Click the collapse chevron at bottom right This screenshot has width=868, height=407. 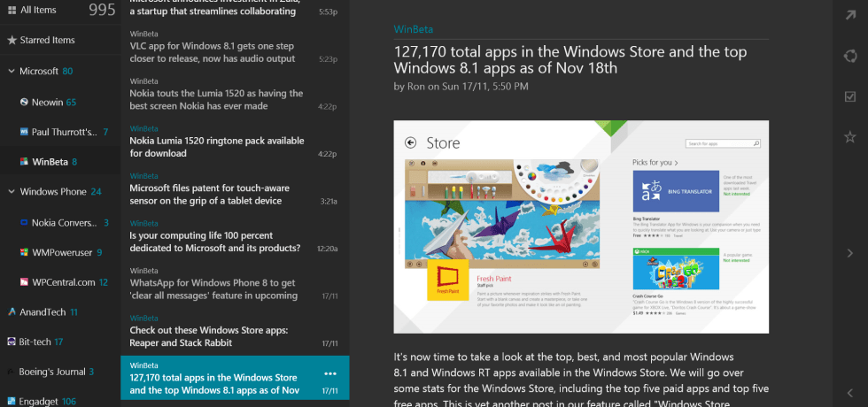(850, 394)
